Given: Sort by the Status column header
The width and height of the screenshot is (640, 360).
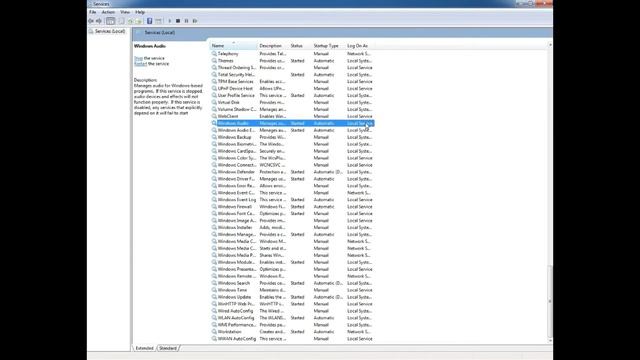Looking at the screenshot, I should click(300, 46).
